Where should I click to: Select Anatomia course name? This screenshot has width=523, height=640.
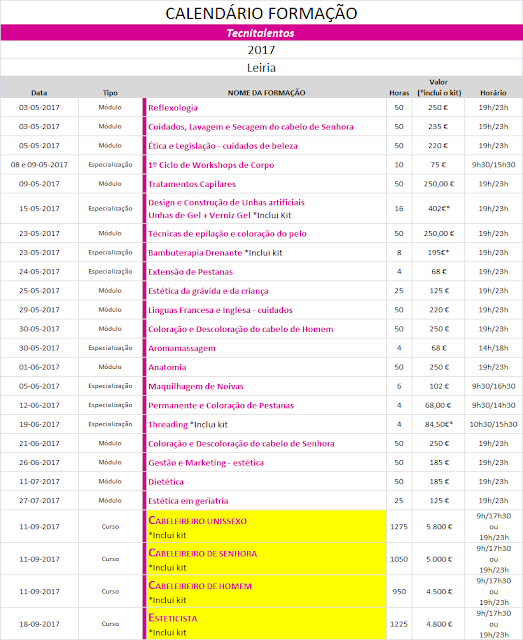click(167, 367)
